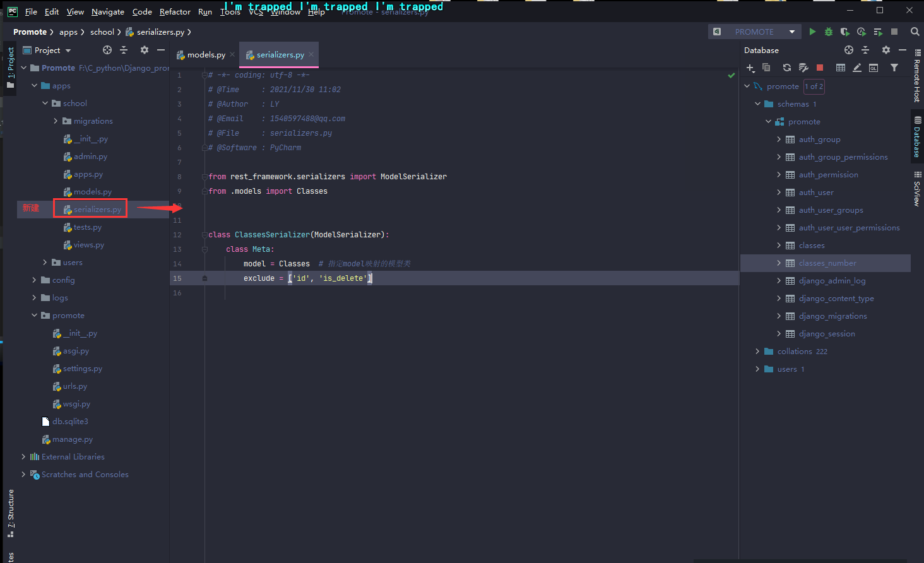Toggle the 1: Project side tool button

pos(10,68)
